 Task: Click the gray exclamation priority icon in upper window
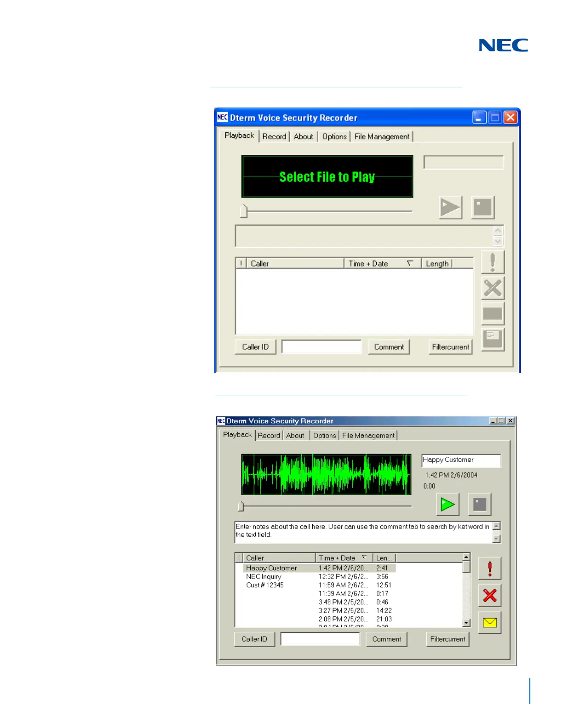click(493, 262)
